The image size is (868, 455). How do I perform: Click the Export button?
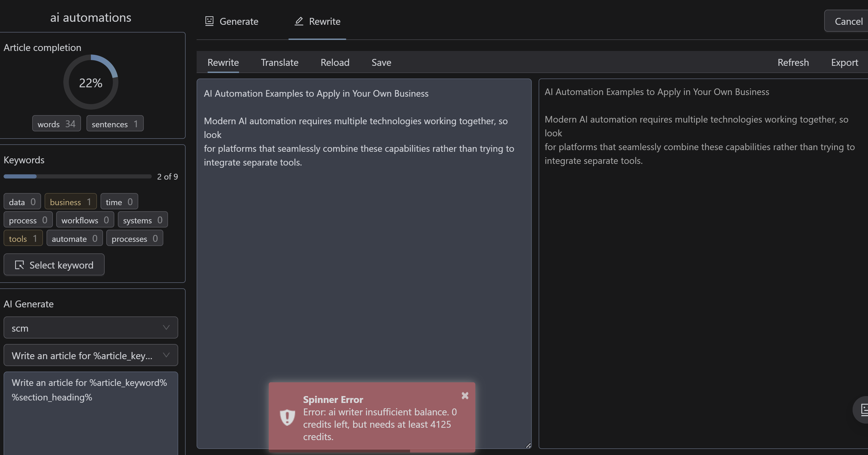coord(844,62)
